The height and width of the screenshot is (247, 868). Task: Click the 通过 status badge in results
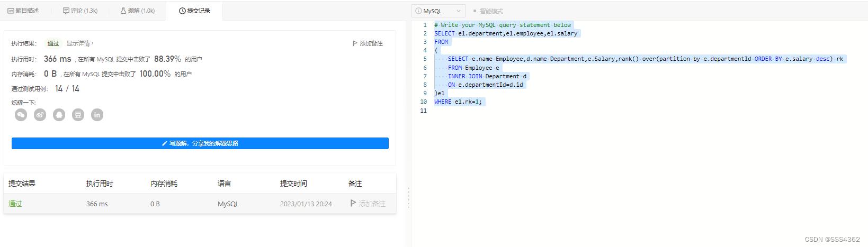[53, 43]
